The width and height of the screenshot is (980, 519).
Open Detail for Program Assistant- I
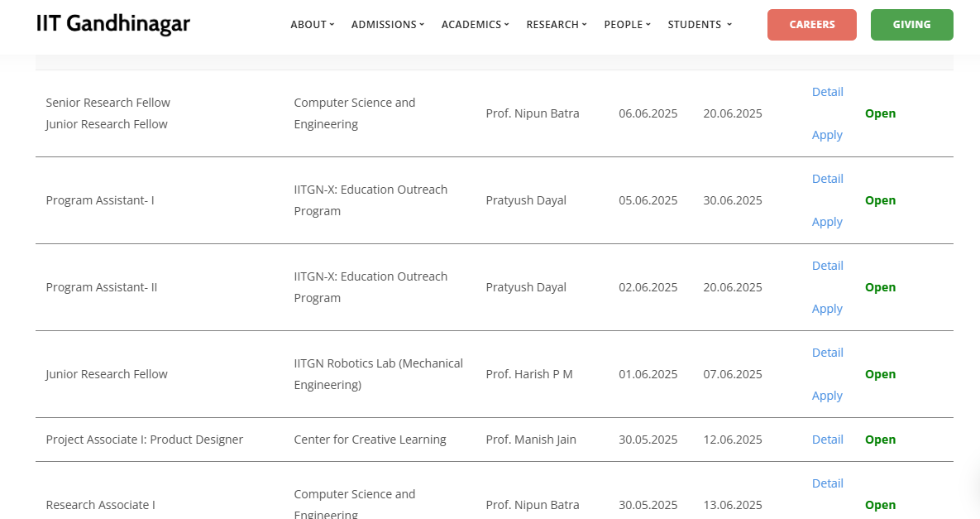tap(827, 178)
